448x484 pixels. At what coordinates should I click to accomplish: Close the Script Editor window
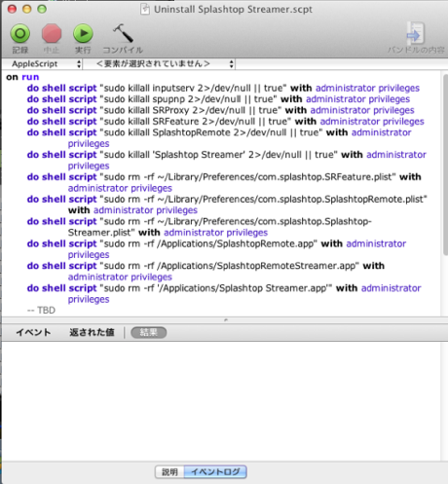tap(12, 9)
